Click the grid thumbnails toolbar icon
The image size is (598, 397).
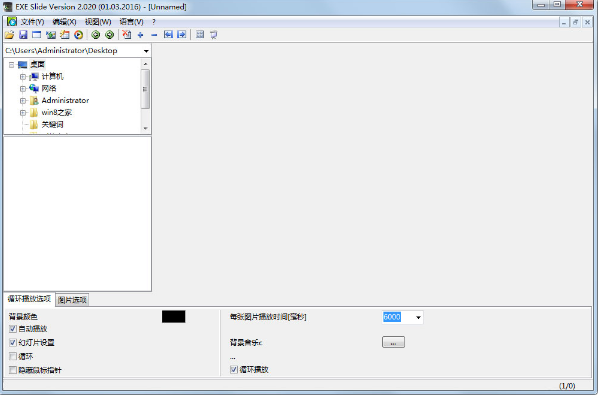click(x=200, y=35)
